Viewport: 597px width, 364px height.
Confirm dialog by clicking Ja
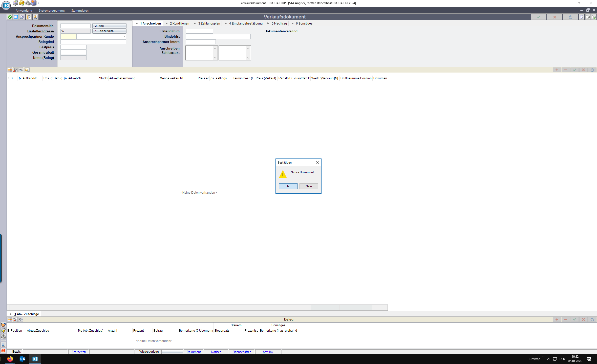pyautogui.click(x=288, y=186)
